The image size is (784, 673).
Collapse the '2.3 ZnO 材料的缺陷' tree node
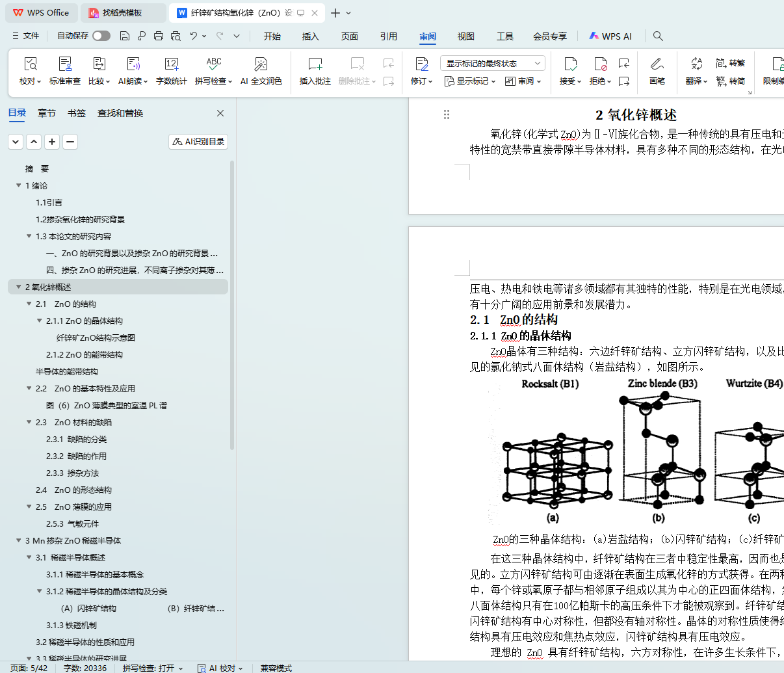29,423
